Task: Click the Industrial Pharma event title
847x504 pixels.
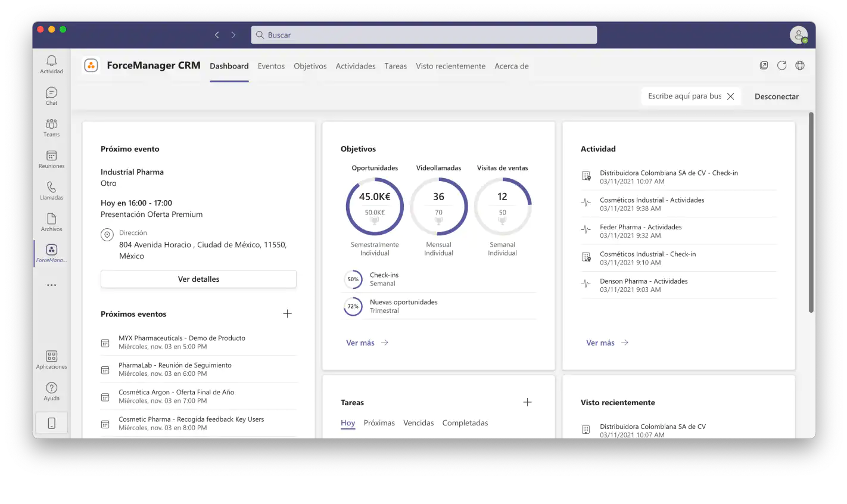Action: point(132,172)
